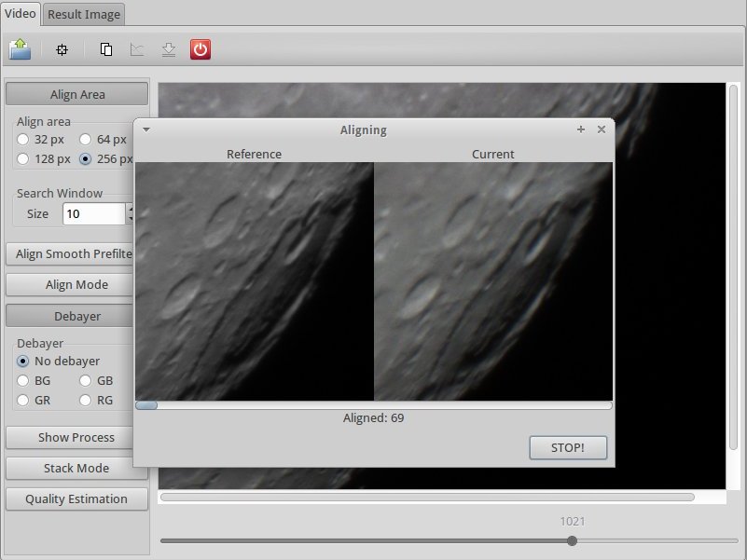This screenshot has height=560, width=747.
Task: Click the graph chart toolbar icon
Action: click(x=137, y=49)
